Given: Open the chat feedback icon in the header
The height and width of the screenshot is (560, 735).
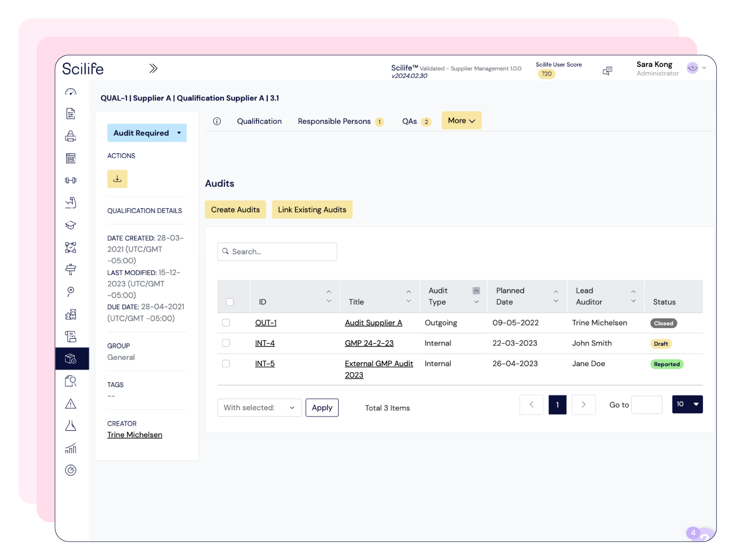Looking at the screenshot, I should click(607, 70).
